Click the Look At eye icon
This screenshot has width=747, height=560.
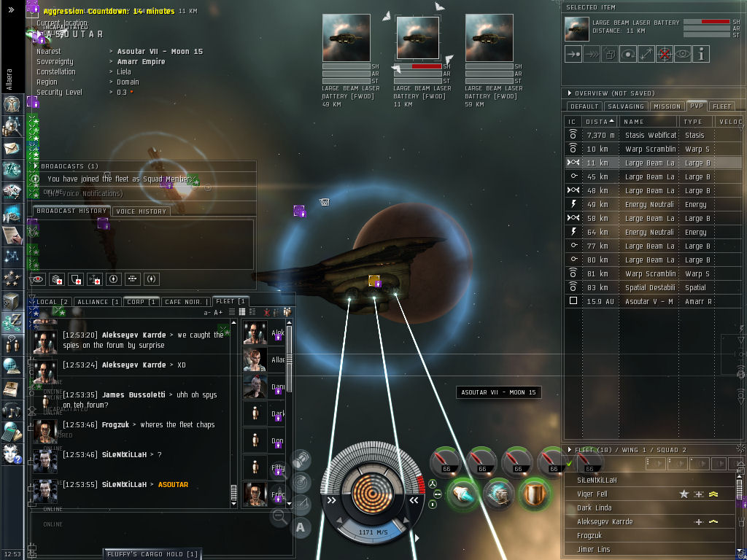683,54
